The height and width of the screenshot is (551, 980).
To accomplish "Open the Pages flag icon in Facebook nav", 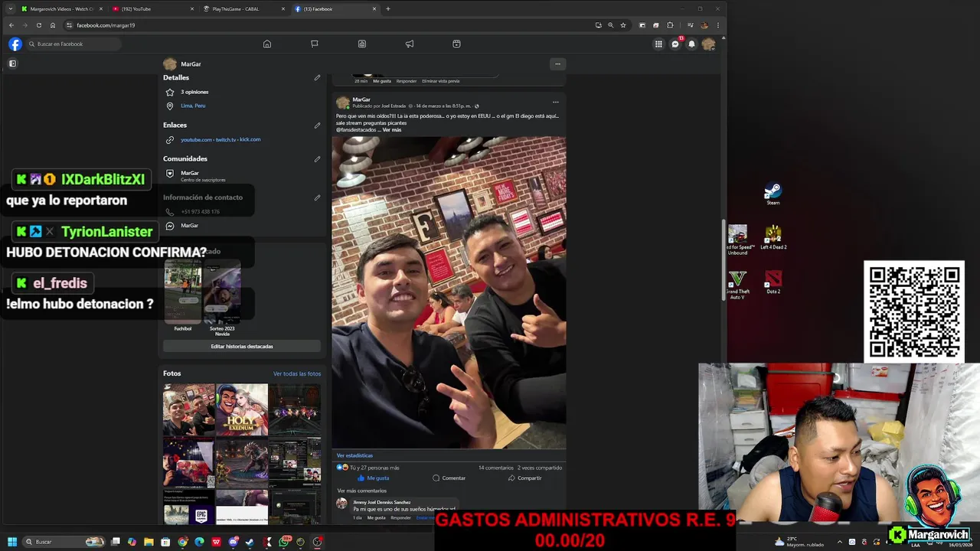I will pyautogui.click(x=315, y=44).
